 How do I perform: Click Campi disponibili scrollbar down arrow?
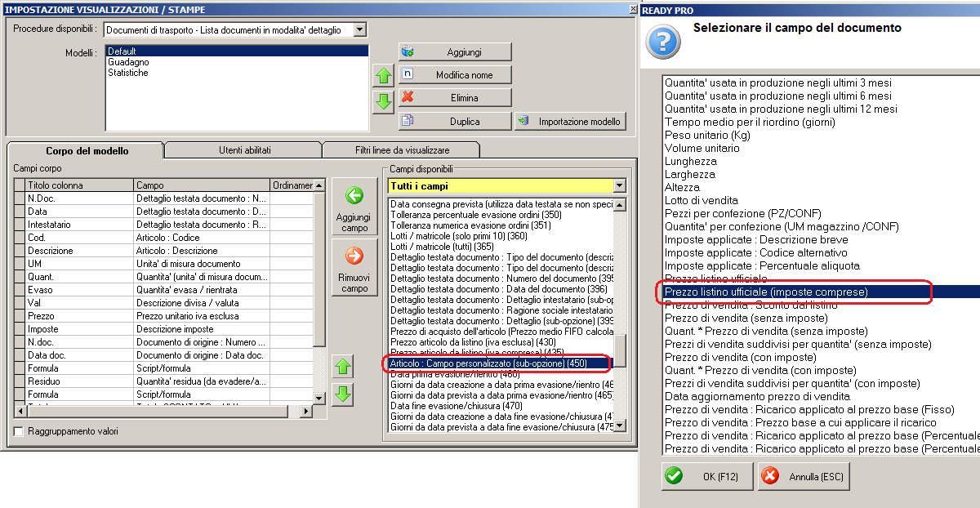620,426
